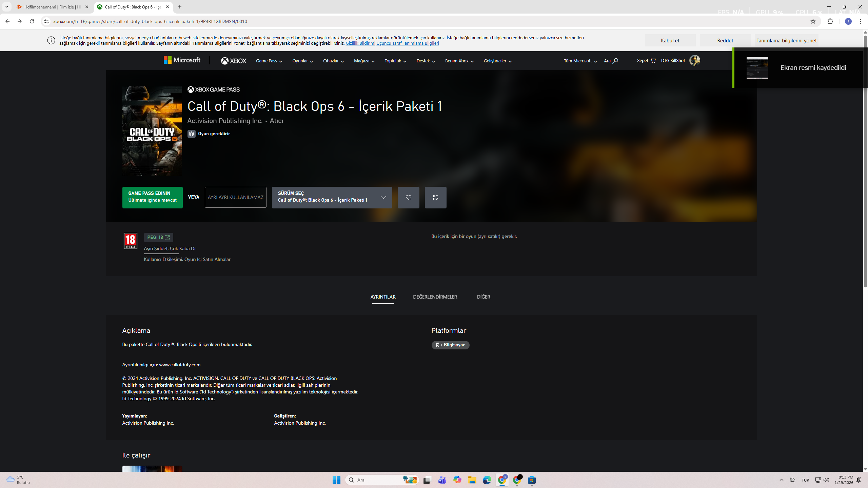Go forward in browser history
The image size is (868, 488).
[20, 21]
